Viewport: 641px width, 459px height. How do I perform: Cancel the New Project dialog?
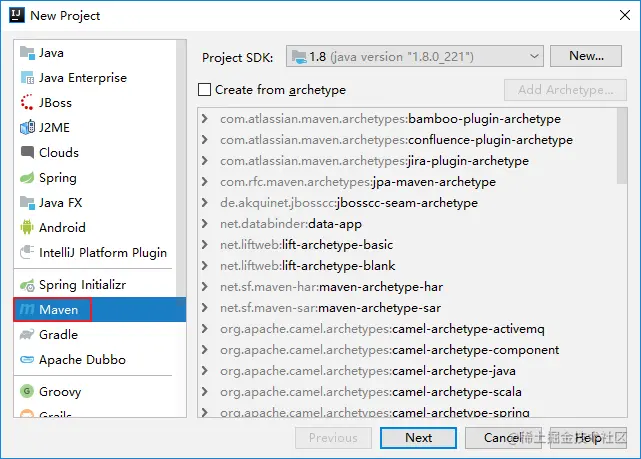click(503, 438)
